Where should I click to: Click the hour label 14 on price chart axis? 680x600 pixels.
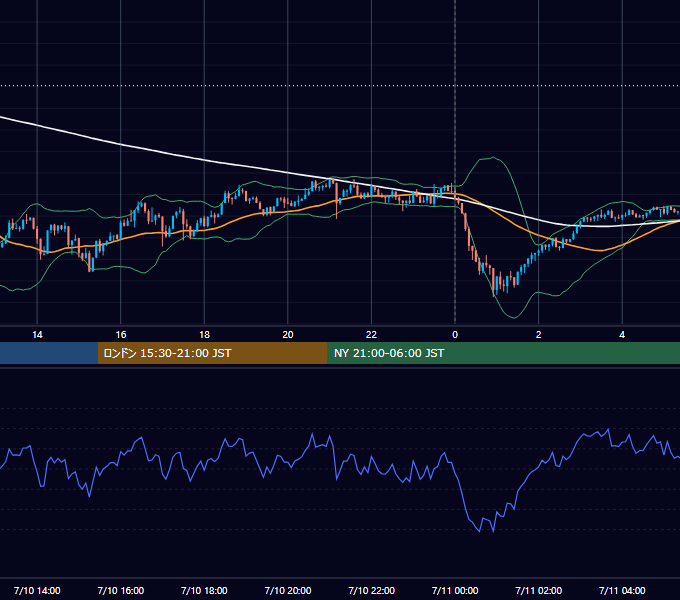[37, 335]
